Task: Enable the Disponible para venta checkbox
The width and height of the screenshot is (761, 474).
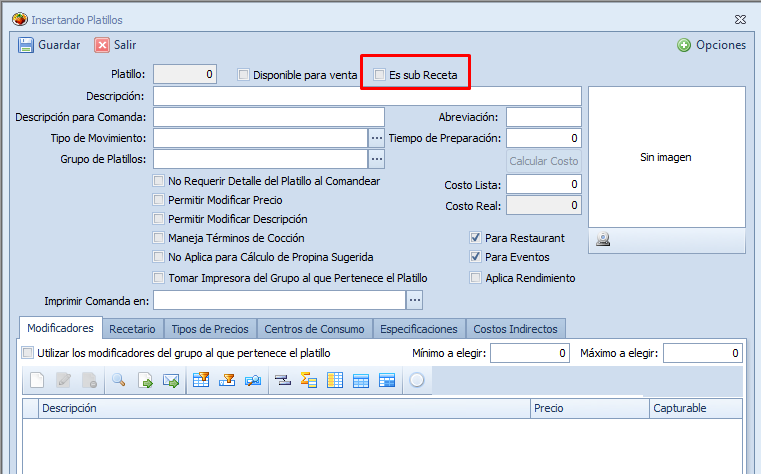Action: (243, 74)
